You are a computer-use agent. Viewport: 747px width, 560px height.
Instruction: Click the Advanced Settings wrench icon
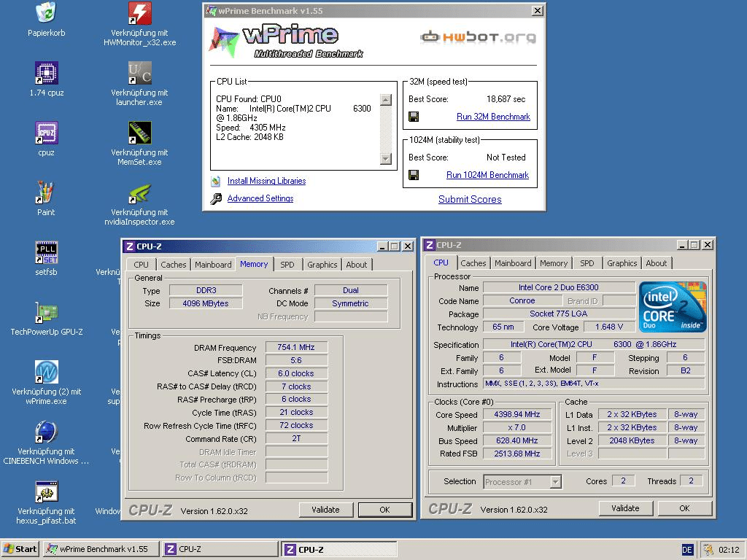[216, 198]
